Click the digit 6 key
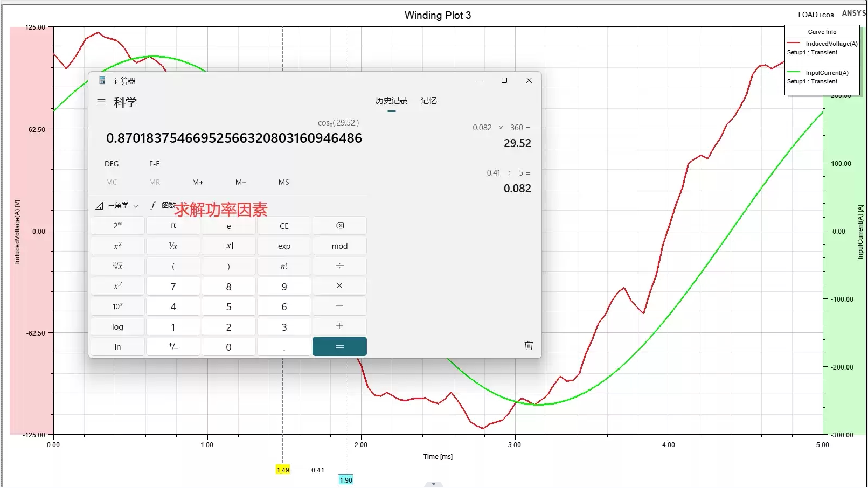868x488 pixels. [284, 306]
